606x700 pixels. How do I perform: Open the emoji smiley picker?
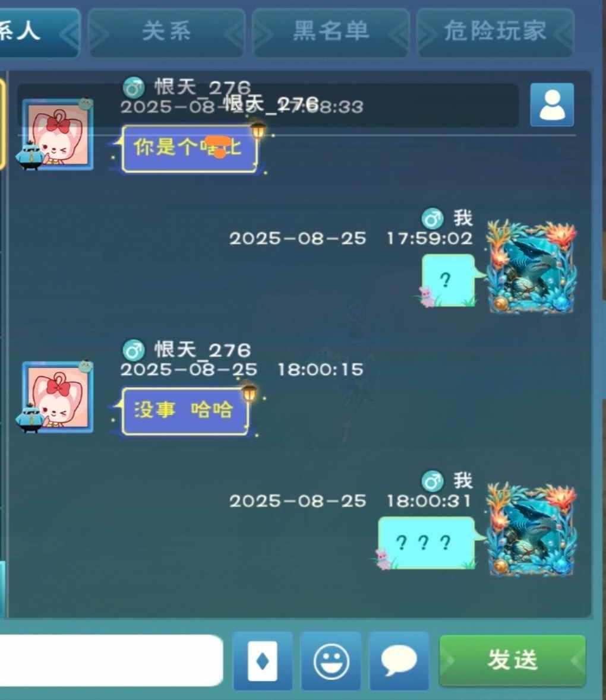[331, 661]
